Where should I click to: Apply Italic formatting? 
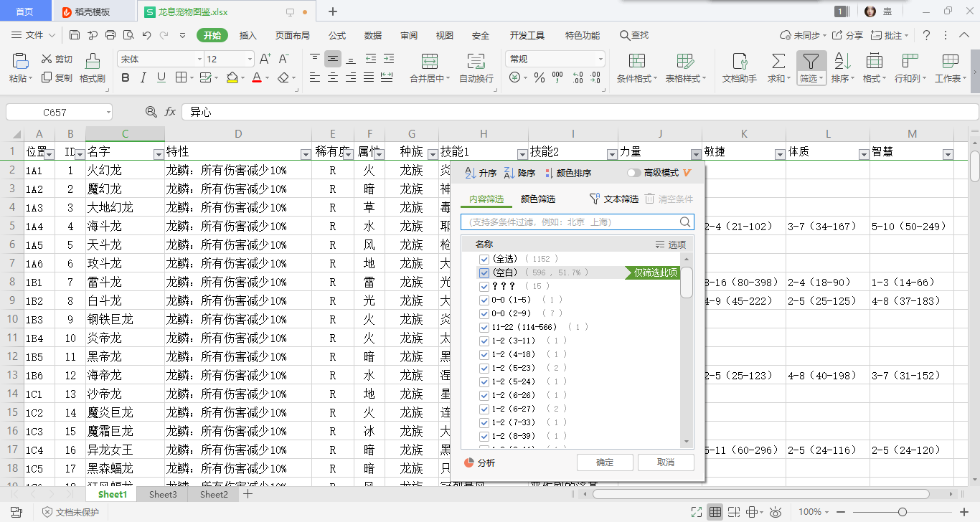pyautogui.click(x=143, y=77)
